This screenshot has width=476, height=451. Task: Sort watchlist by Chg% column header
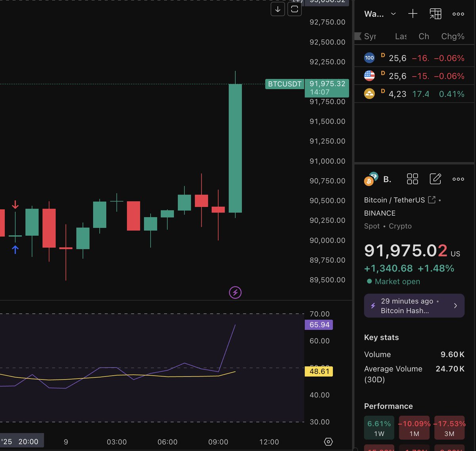(453, 36)
